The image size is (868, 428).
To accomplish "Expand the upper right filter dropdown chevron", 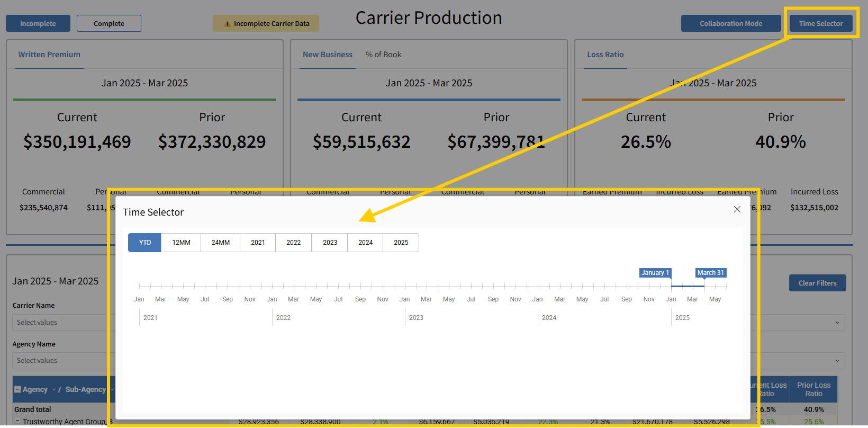I will 837,323.
